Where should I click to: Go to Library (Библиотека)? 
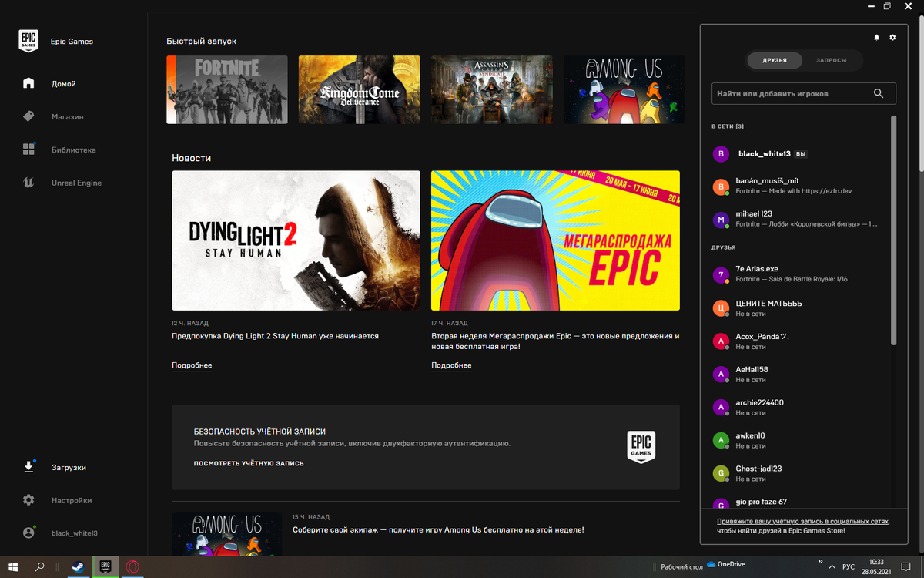[x=74, y=150]
